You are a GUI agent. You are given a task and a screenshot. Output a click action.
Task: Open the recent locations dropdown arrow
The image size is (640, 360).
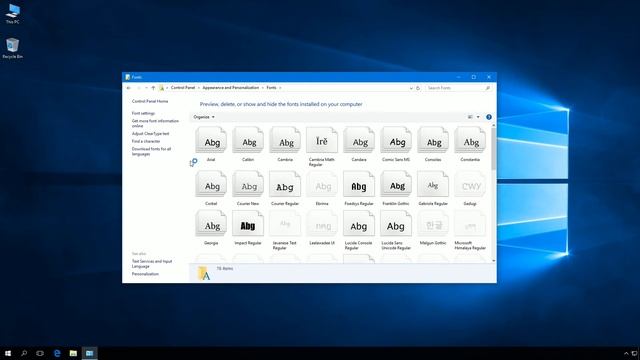click(146, 88)
